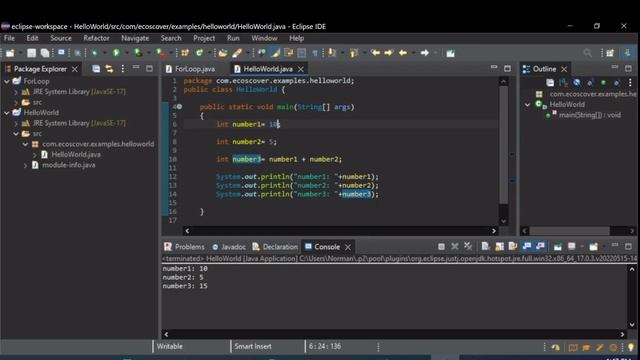Screen dimensions: 640x360
Task: Collapse the HelloWorld project node
Action: click(x=7, y=113)
